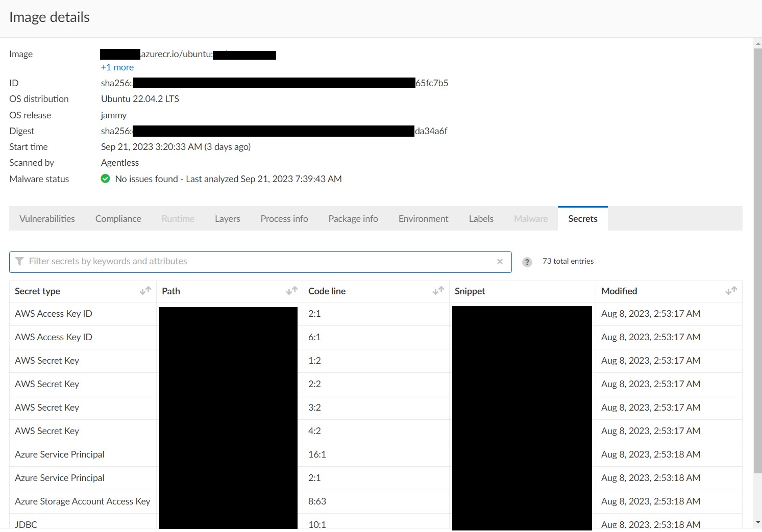Viewport: 762px width, 532px height.
Task: Click the scrollbar up arrow
Action: (x=757, y=44)
